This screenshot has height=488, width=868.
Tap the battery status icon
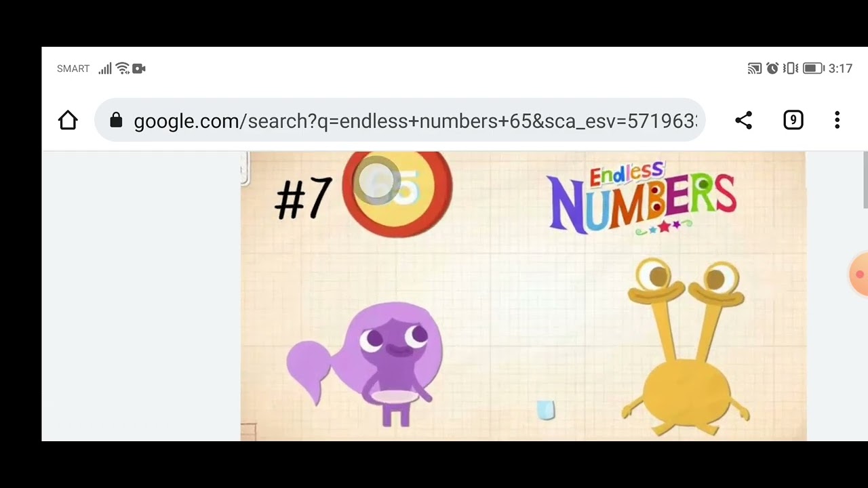coord(813,68)
